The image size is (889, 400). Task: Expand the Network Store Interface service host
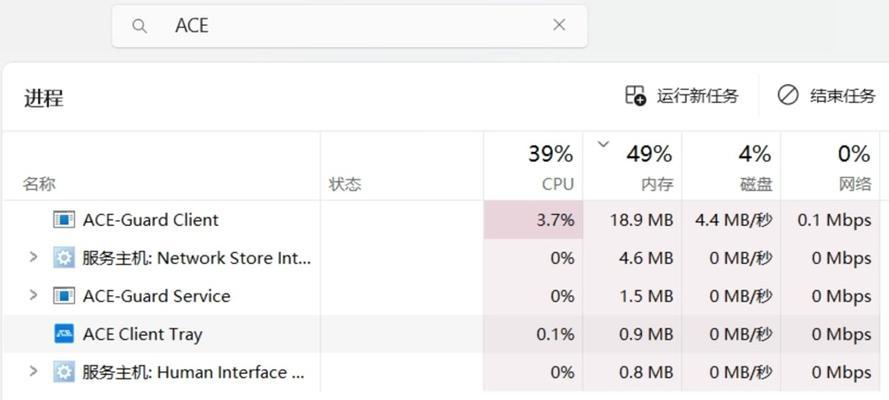coord(33,257)
